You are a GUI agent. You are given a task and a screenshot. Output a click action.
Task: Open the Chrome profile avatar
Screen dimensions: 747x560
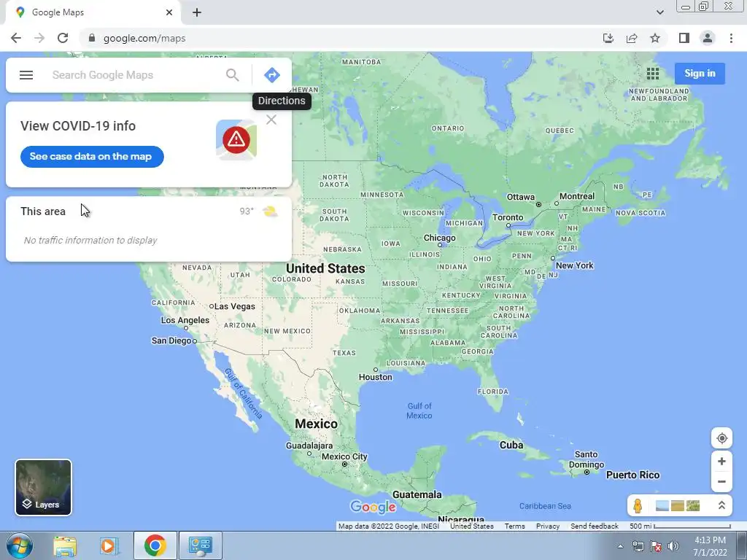click(708, 38)
